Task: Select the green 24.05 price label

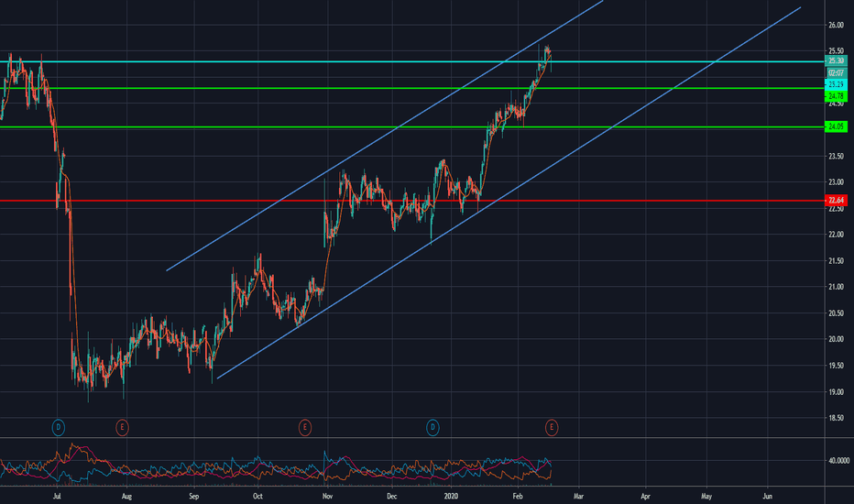Action: (x=836, y=126)
